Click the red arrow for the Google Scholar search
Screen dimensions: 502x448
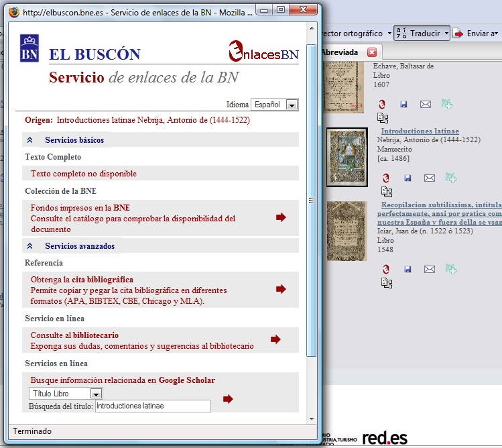[x=228, y=399]
